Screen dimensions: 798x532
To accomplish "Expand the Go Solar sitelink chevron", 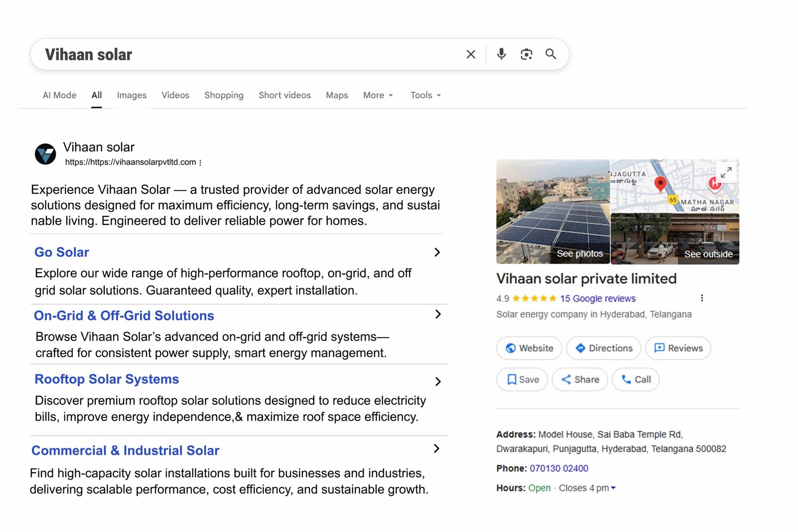I will [x=437, y=252].
